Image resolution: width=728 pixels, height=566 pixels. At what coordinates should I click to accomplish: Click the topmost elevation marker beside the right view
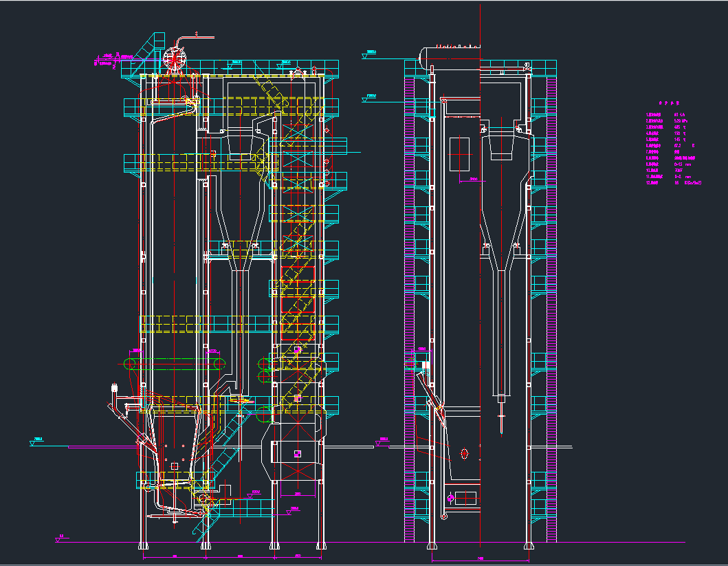click(x=369, y=54)
